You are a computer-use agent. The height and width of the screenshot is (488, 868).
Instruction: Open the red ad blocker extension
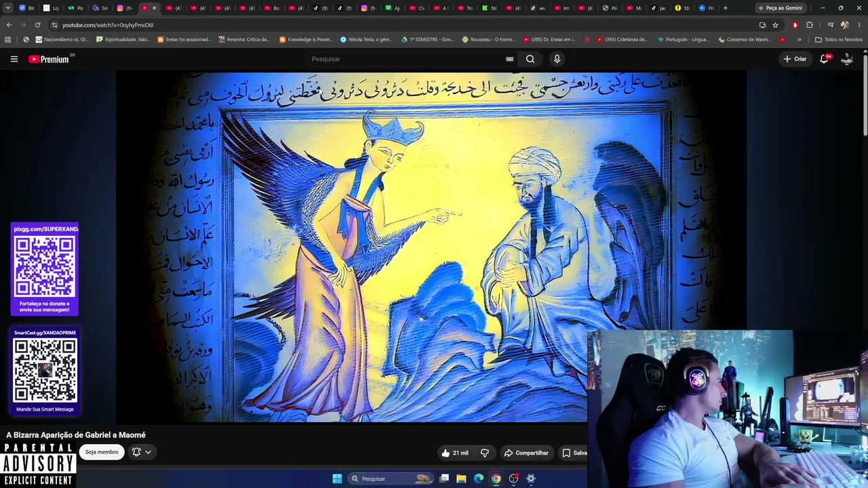click(795, 25)
